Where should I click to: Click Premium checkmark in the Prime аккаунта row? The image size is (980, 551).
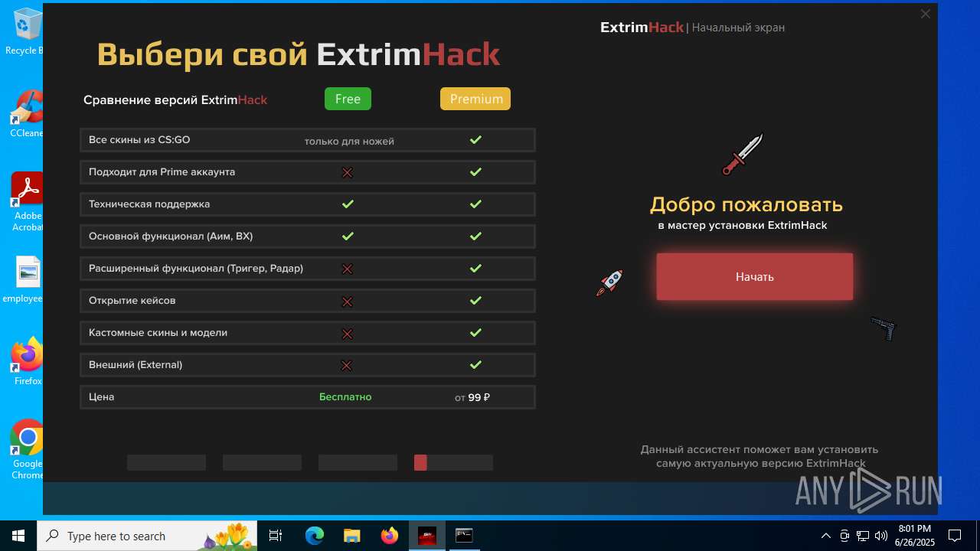click(475, 172)
